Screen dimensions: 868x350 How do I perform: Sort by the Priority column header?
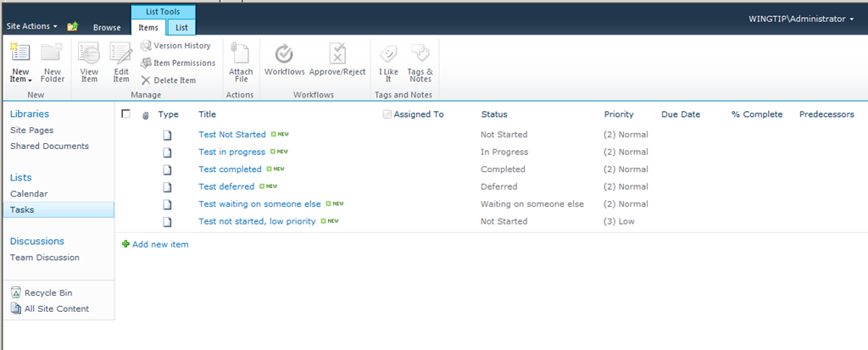point(619,114)
